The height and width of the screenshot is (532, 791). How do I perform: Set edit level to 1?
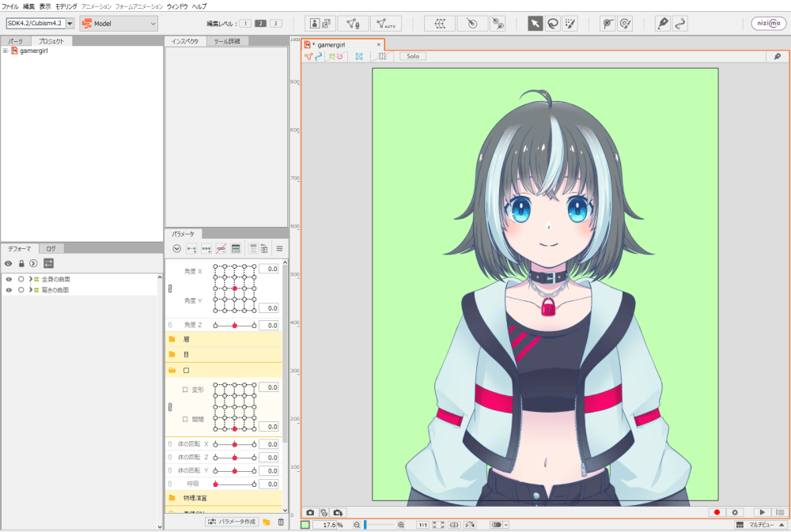coord(245,23)
